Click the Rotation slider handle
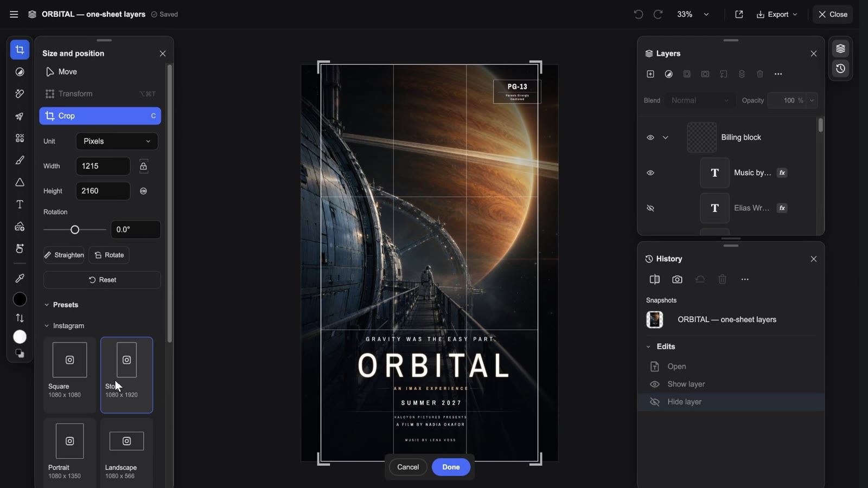 pyautogui.click(x=75, y=230)
